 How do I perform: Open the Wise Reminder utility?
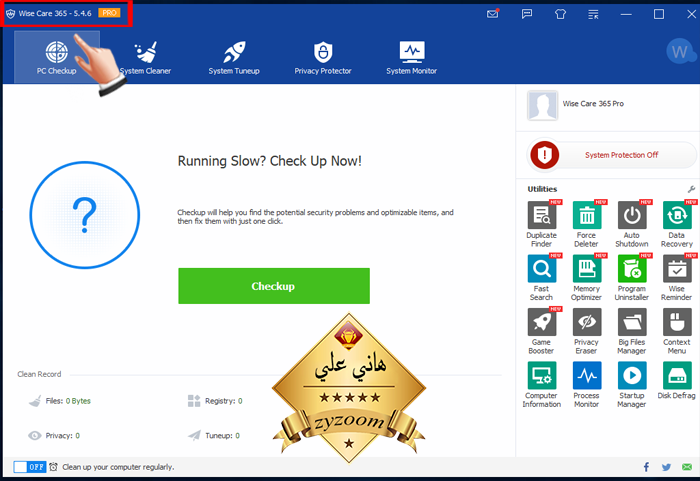click(677, 269)
